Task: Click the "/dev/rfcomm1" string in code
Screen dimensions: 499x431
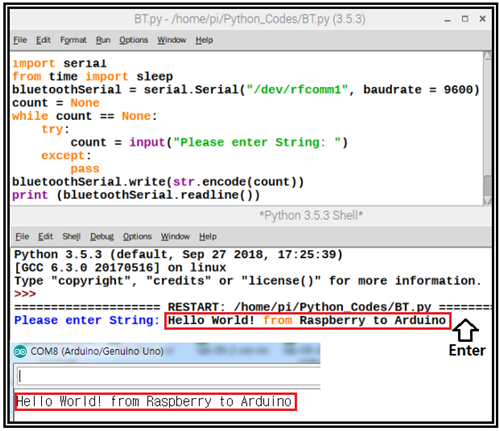Action: (297, 90)
